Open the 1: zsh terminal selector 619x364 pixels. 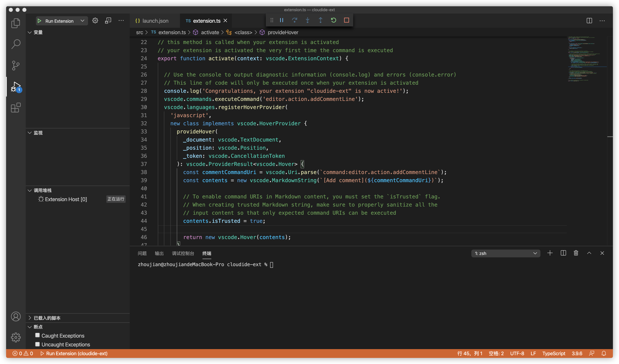click(506, 253)
